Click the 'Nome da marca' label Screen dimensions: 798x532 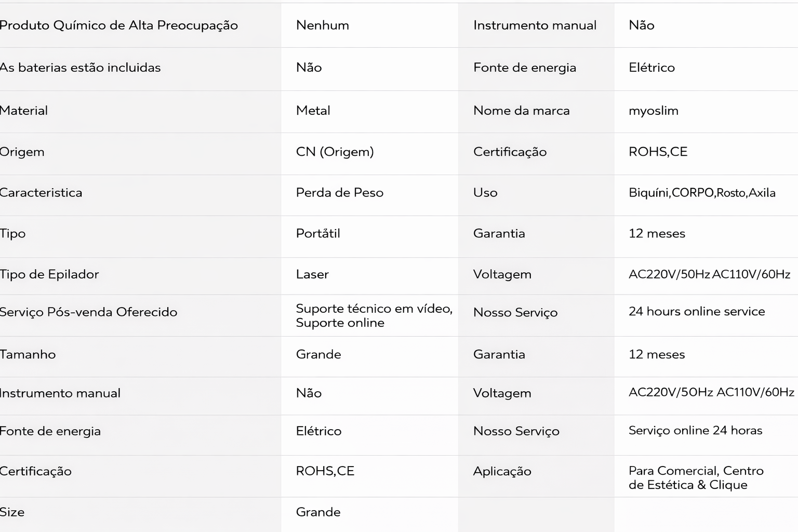pos(521,111)
